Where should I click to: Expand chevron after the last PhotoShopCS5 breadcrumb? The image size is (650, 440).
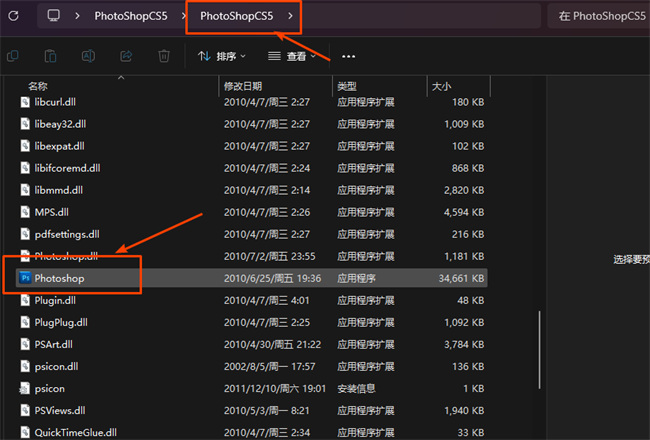tap(290, 16)
